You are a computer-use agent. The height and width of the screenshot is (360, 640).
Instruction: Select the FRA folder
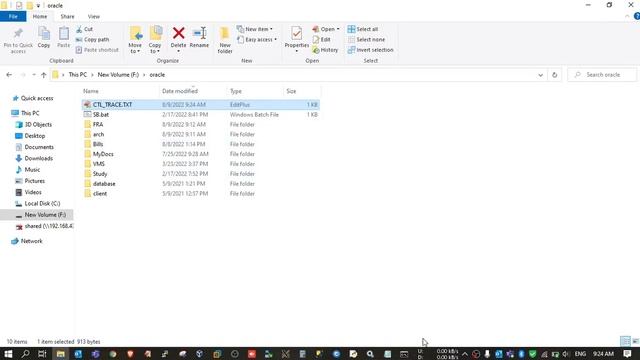(200, 124)
